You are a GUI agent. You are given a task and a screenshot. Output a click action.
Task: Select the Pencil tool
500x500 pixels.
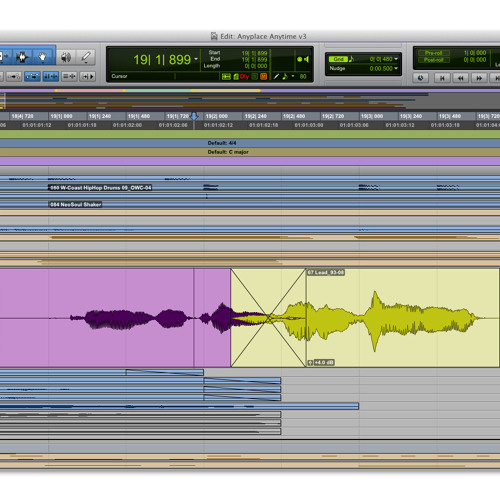coord(86,57)
